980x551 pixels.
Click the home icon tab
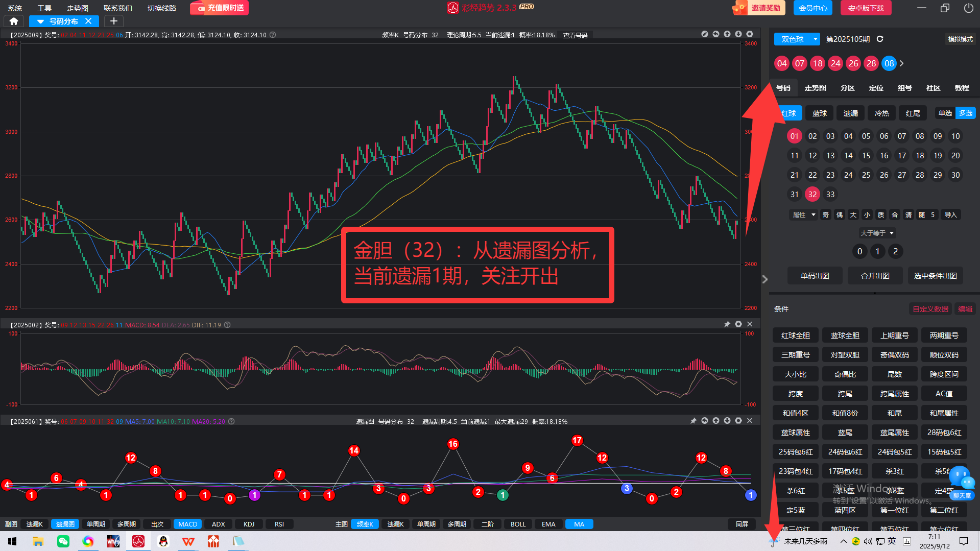pos(14,21)
